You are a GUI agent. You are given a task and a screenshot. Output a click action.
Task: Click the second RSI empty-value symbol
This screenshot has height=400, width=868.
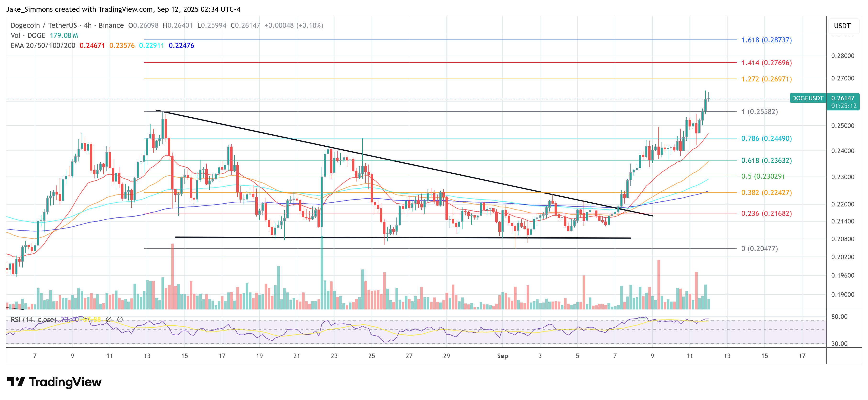click(x=120, y=319)
